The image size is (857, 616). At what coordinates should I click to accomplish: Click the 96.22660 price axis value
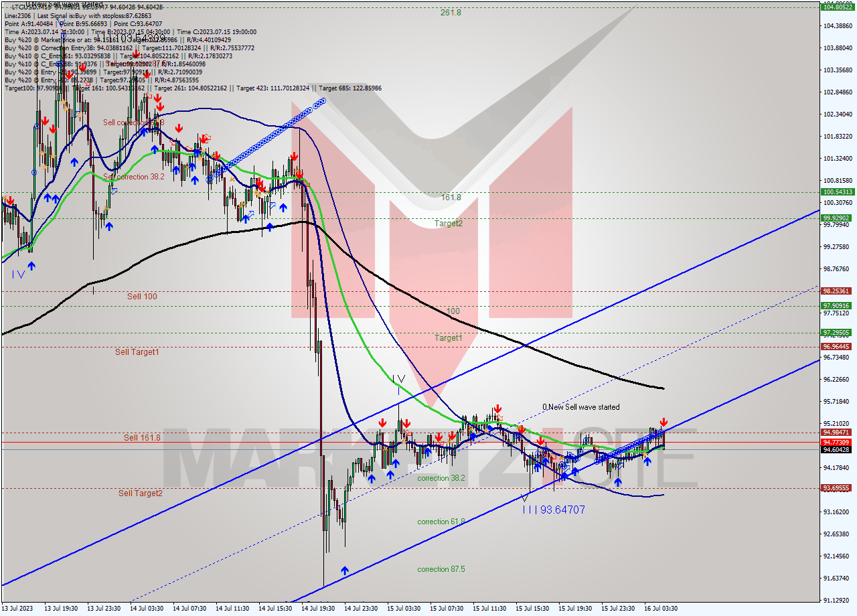pyautogui.click(x=837, y=379)
